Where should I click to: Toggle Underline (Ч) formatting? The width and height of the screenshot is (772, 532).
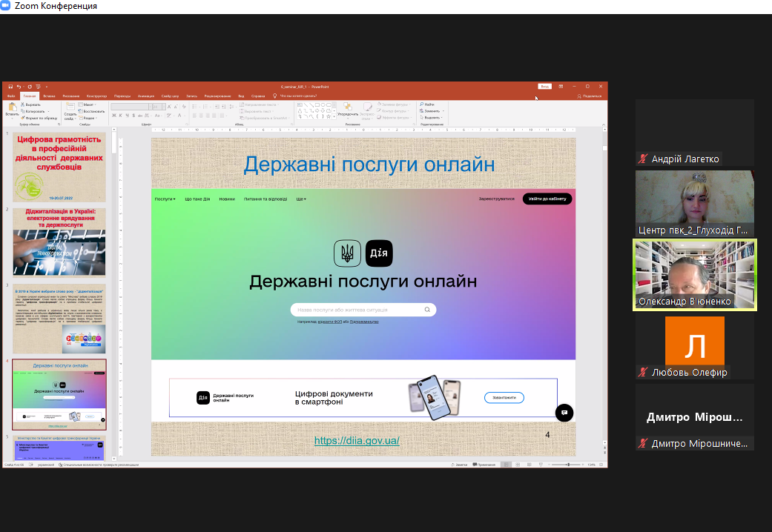click(x=127, y=116)
